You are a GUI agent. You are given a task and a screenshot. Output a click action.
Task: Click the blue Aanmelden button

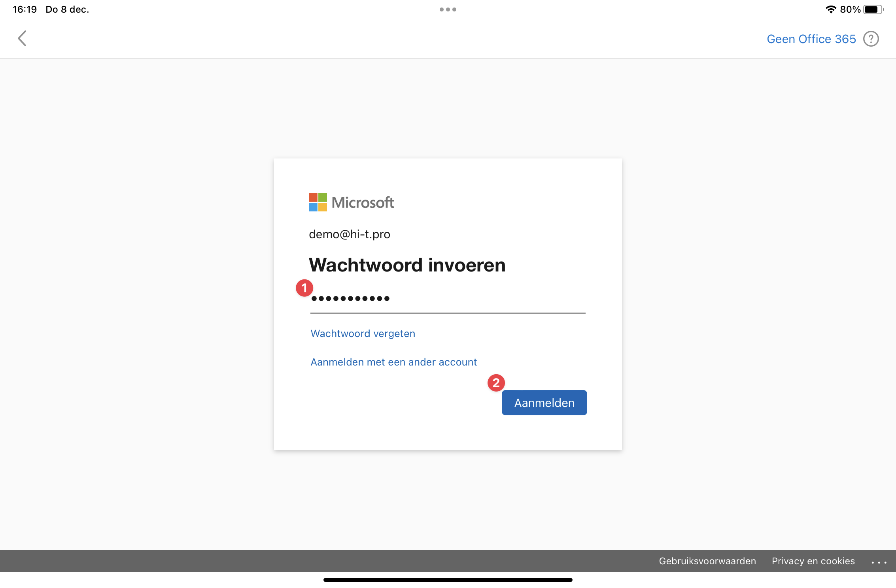click(544, 403)
